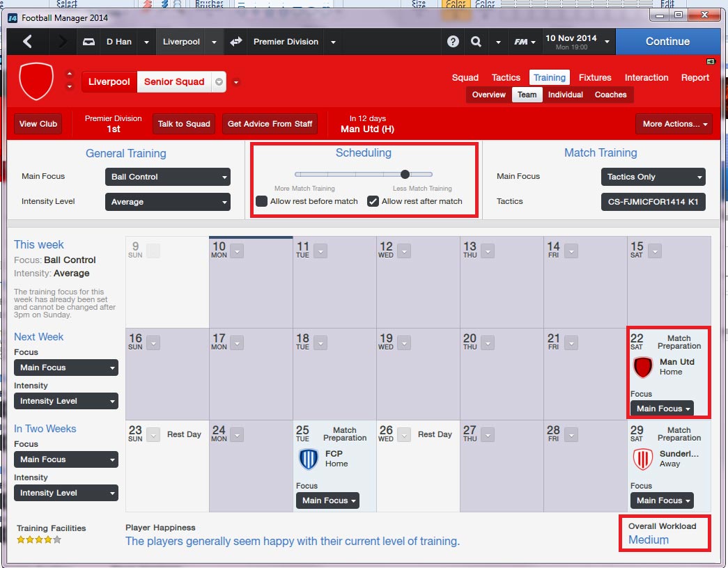Viewport: 728px width, 568px height.
Task: Open the General Training Intensity Level dropdown
Action: (x=168, y=202)
